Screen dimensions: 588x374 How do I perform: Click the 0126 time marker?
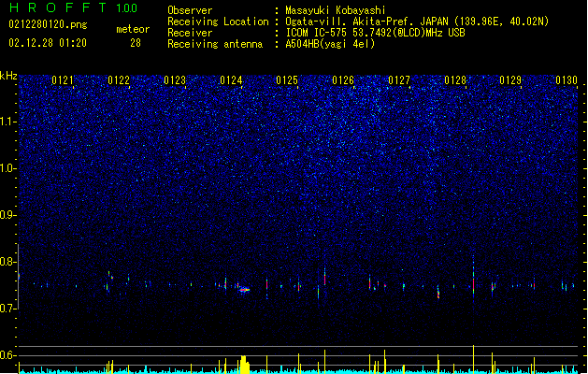pyautogui.click(x=343, y=80)
